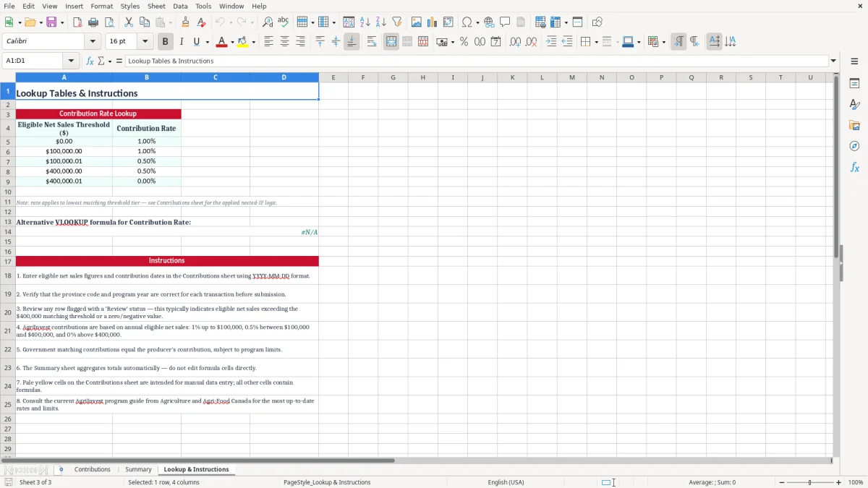Insert a hyperlink
This screenshot has width=868, height=488.
[x=489, y=22]
